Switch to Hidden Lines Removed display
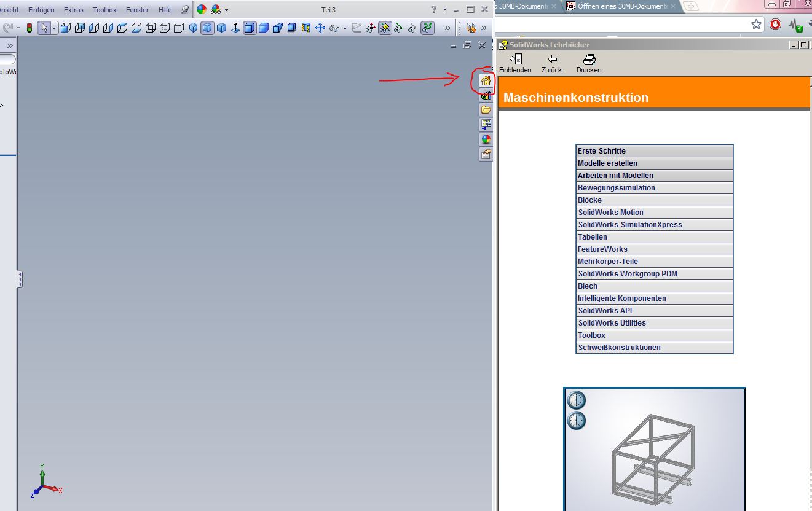The image size is (812, 511). [x=179, y=28]
